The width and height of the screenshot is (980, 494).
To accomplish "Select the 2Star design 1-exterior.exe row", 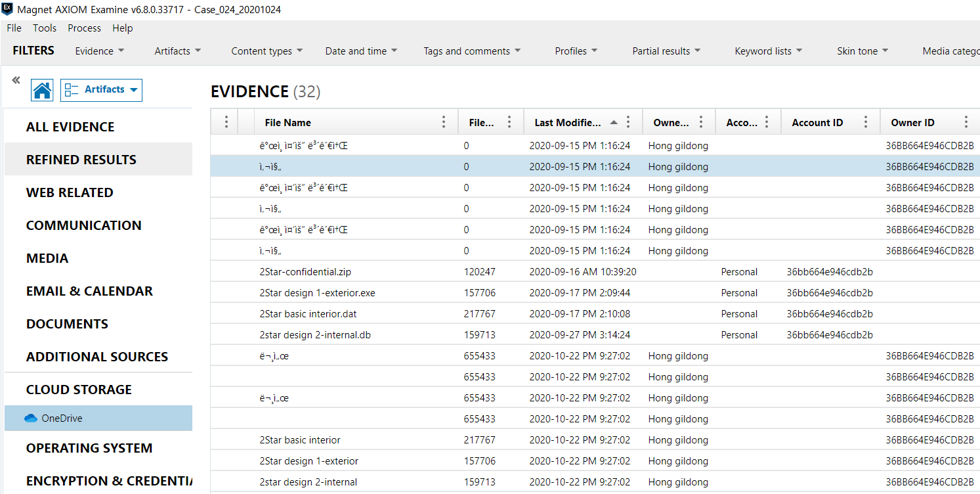I will point(595,293).
